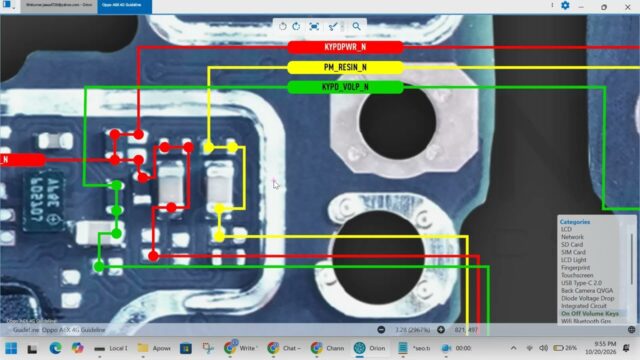Select the KYPDPWR_N red signal label
This screenshot has height=360, width=640.
pos(345,47)
